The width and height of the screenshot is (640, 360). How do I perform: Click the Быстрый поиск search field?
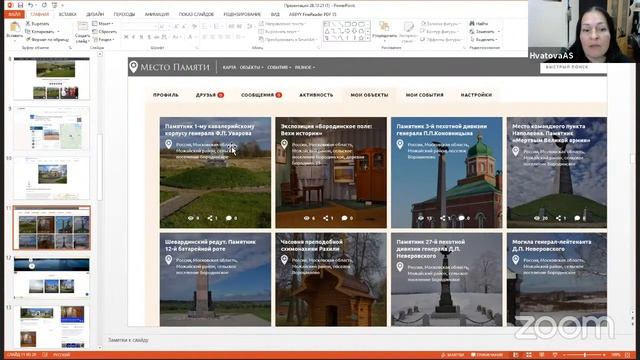[573, 67]
